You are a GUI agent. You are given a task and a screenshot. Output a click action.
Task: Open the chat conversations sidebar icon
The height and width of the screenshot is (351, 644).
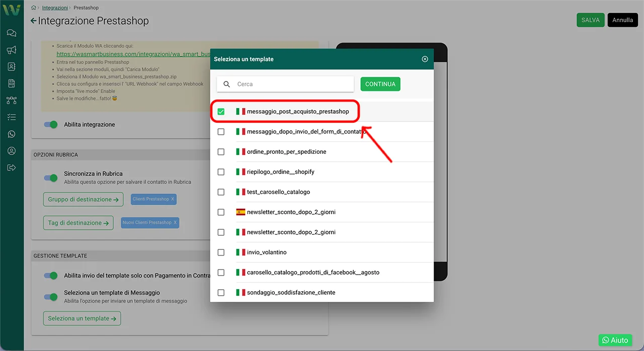pos(12,33)
